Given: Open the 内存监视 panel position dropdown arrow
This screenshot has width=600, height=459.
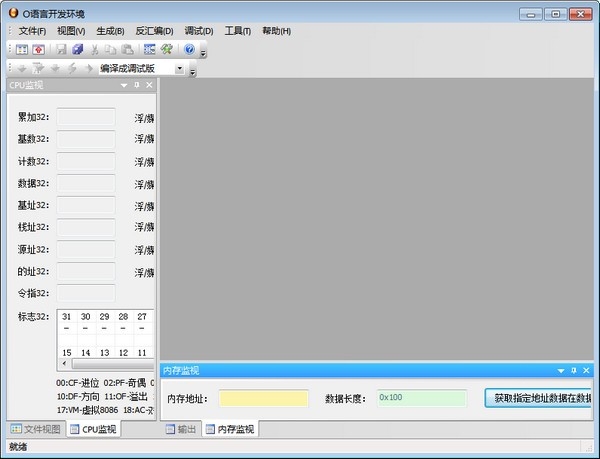Looking at the screenshot, I should [x=561, y=370].
